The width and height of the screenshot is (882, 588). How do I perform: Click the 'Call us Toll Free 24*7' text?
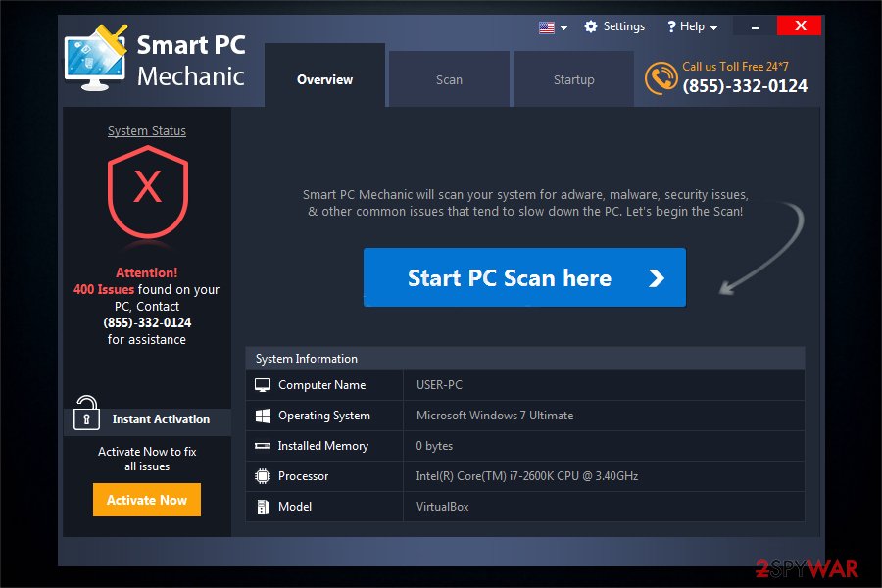point(735,67)
